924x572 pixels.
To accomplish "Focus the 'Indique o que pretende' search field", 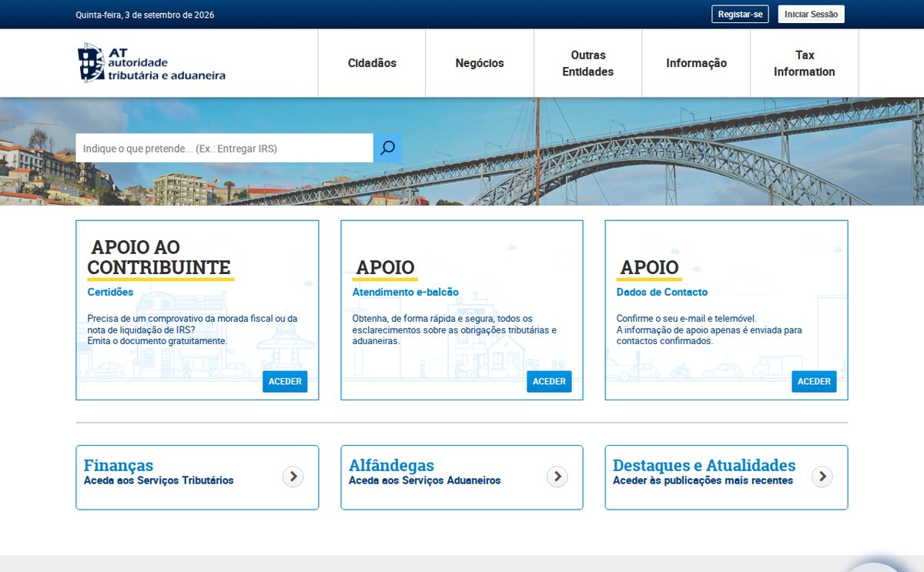I will point(224,148).
